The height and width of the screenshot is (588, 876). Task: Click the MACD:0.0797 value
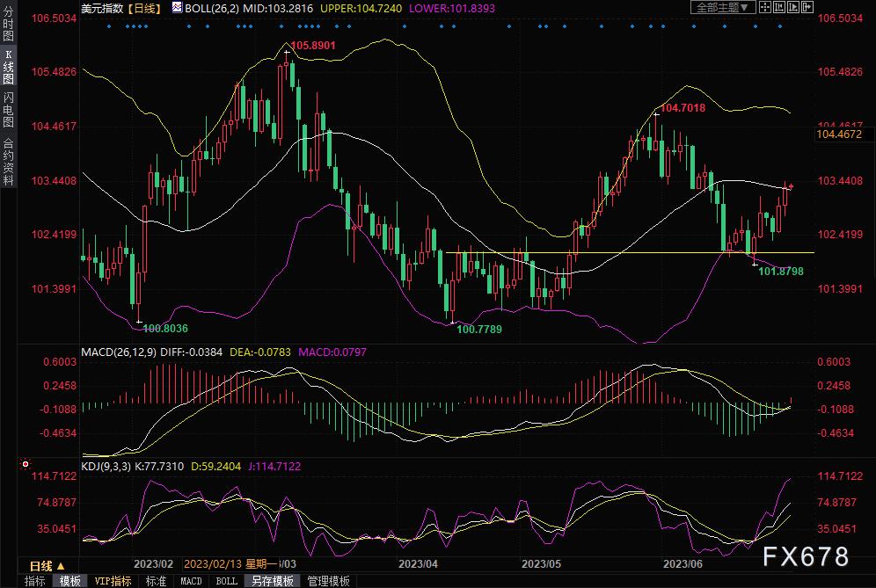pyautogui.click(x=332, y=352)
